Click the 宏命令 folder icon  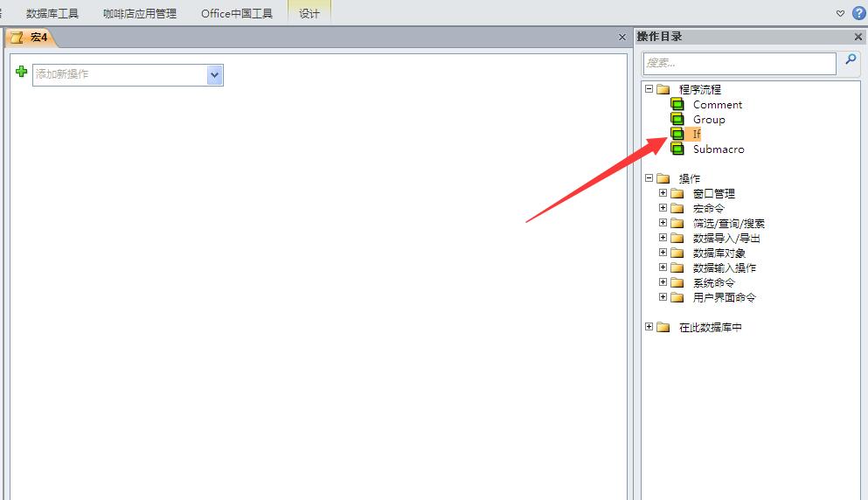677,208
